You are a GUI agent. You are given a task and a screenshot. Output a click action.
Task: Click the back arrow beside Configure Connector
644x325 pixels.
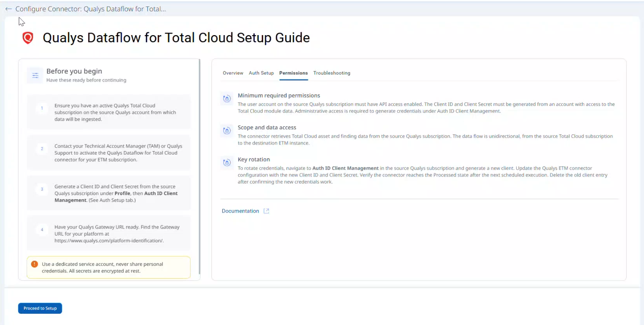pyautogui.click(x=8, y=9)
